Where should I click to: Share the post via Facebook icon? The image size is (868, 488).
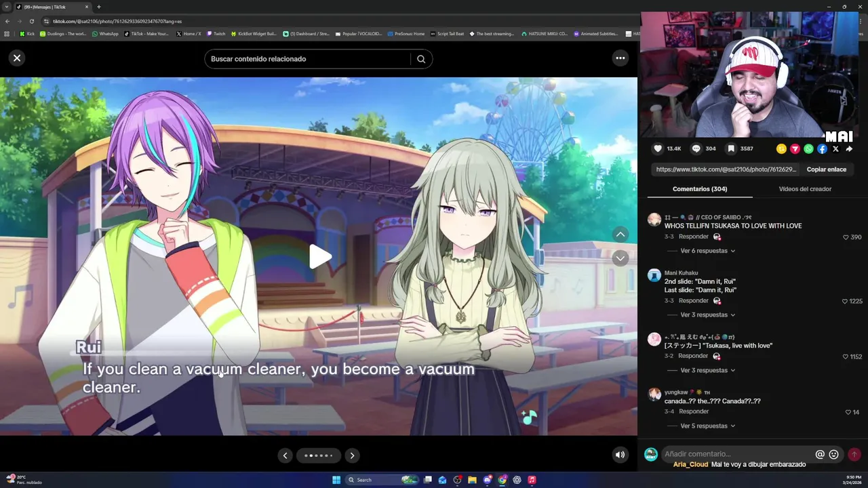pos(822,148)
